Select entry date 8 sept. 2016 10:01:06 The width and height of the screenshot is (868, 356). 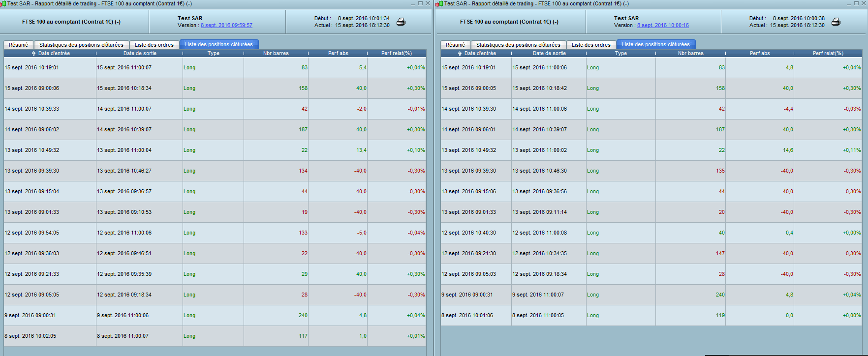pyautogui.click(x=467, y=316)
